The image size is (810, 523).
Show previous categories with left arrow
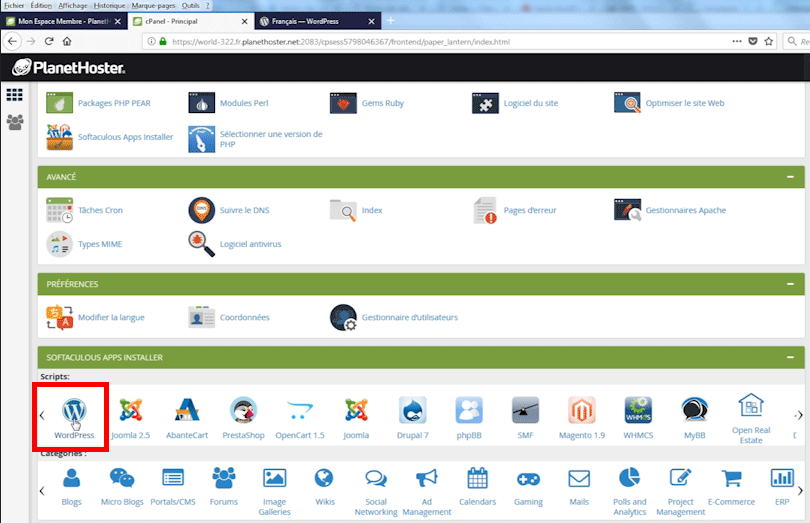(x=42, y=490)
